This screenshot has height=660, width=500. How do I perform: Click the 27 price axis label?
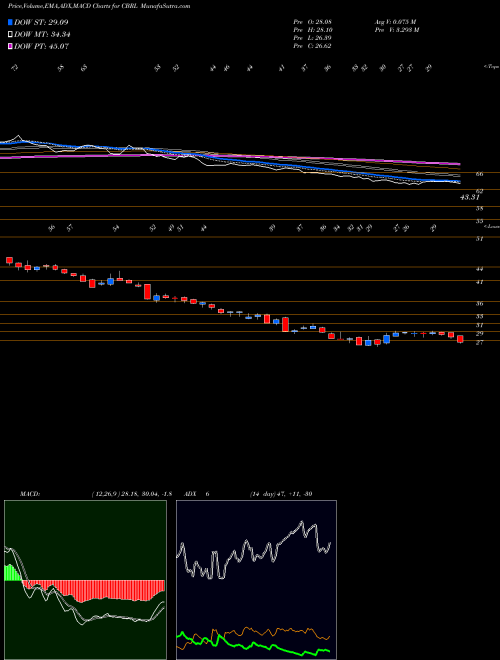[x=479, y=343]
